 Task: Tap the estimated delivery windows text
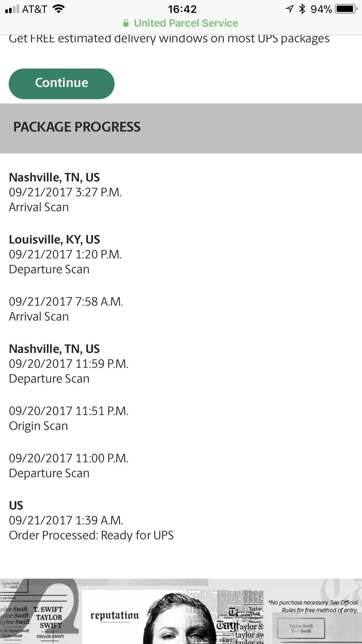(169, 39)
